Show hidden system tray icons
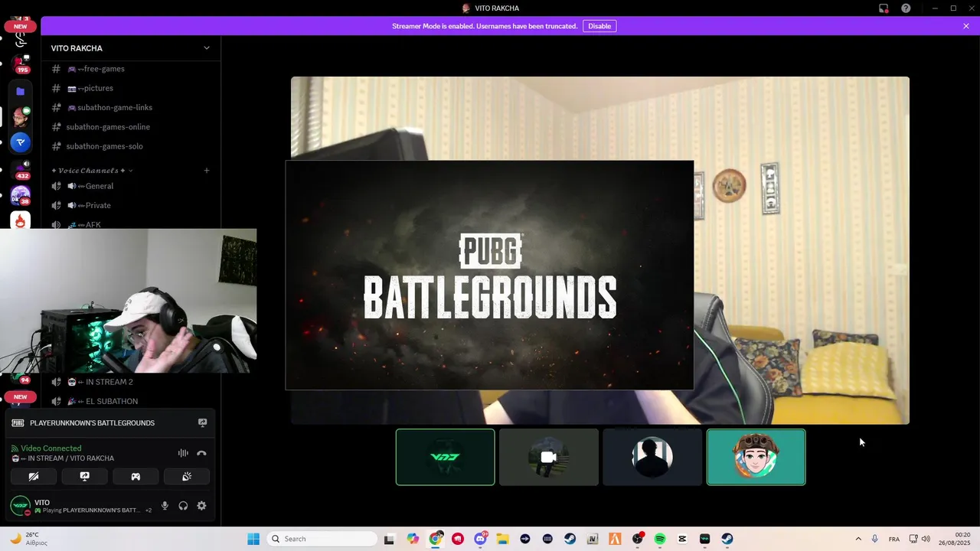980x551 pixels. click(858, 539)
